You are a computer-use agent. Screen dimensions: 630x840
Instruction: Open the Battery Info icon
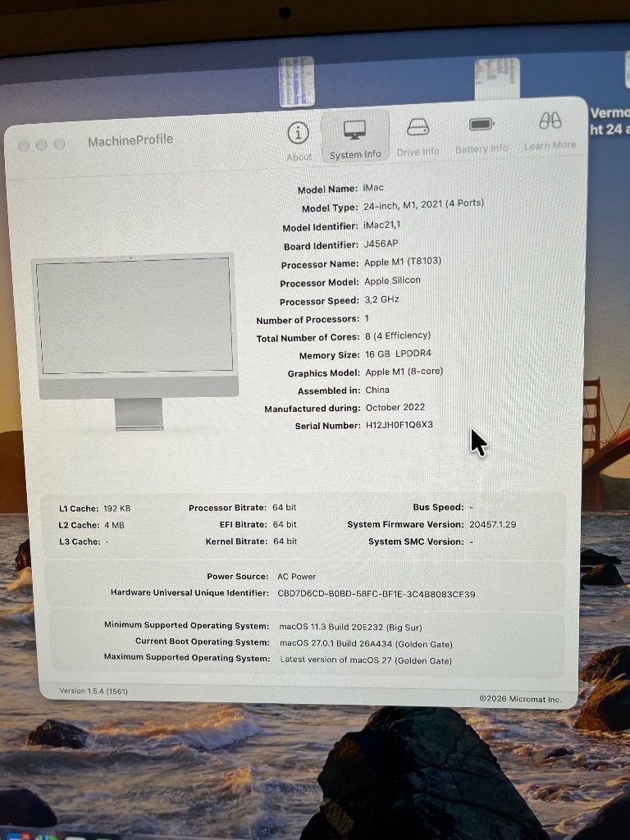coord(481,125)
